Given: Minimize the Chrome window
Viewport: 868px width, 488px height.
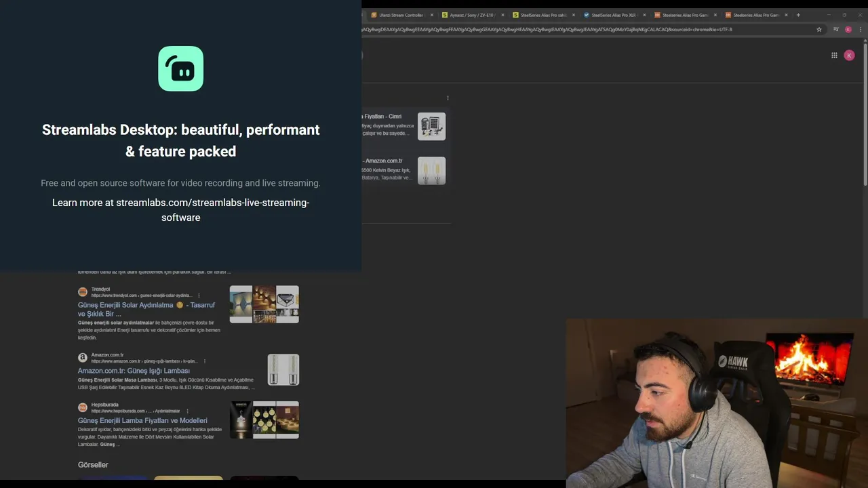Looking at the screenshot, I should 828,15.
